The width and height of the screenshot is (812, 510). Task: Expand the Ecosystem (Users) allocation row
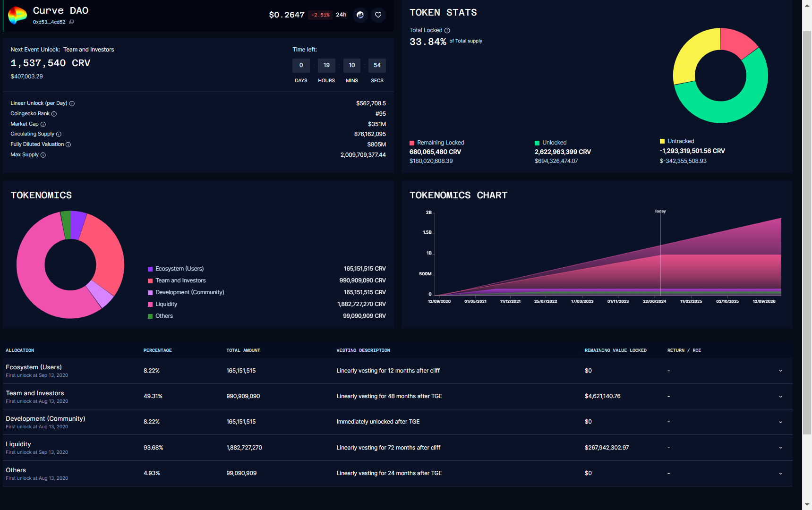tap(780, 371)
